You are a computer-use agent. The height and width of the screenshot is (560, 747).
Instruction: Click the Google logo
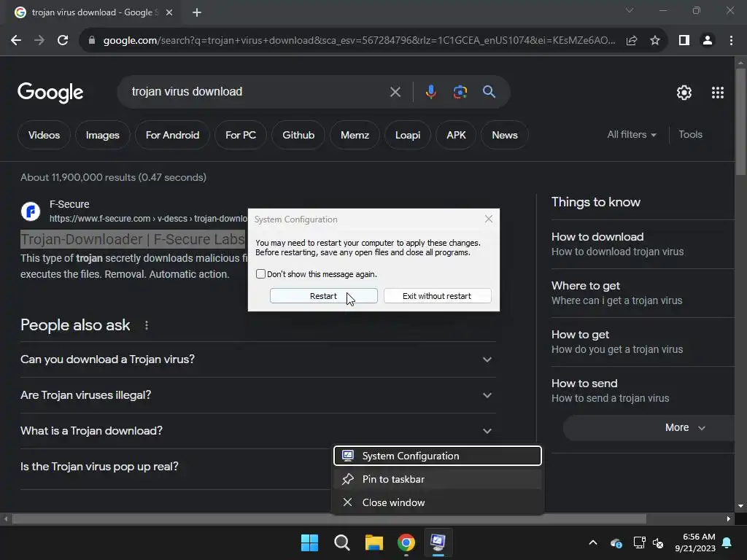pyautogui.click(x=50, y=93)
